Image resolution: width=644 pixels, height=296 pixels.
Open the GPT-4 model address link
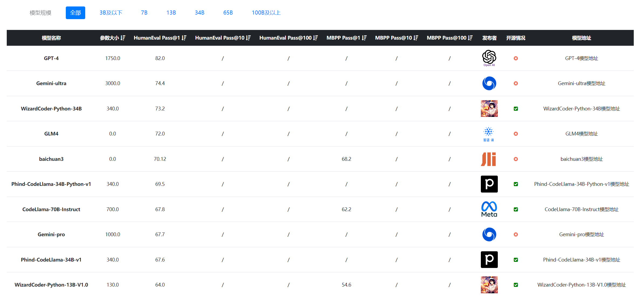coord(581,58)
